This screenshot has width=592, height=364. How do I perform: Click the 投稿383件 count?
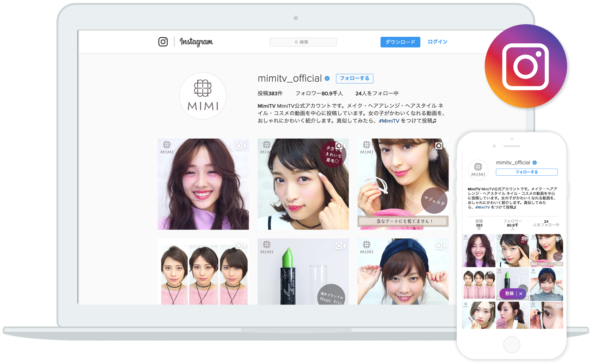[x=270, y=93]
